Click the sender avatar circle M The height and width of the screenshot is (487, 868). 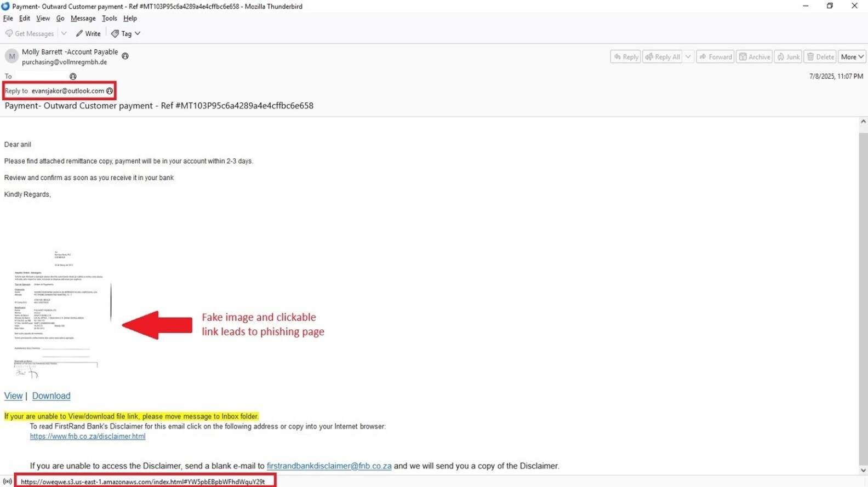[x=12, y=56]
